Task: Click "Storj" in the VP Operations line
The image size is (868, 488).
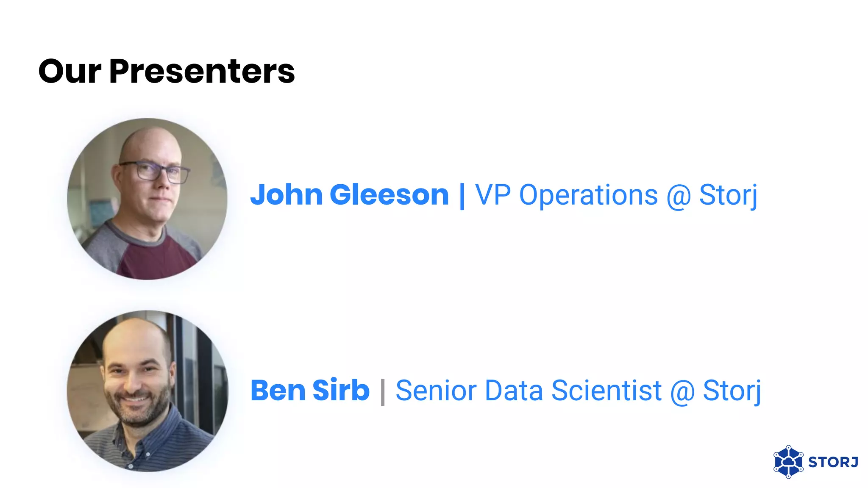Action: click(728, 196)
